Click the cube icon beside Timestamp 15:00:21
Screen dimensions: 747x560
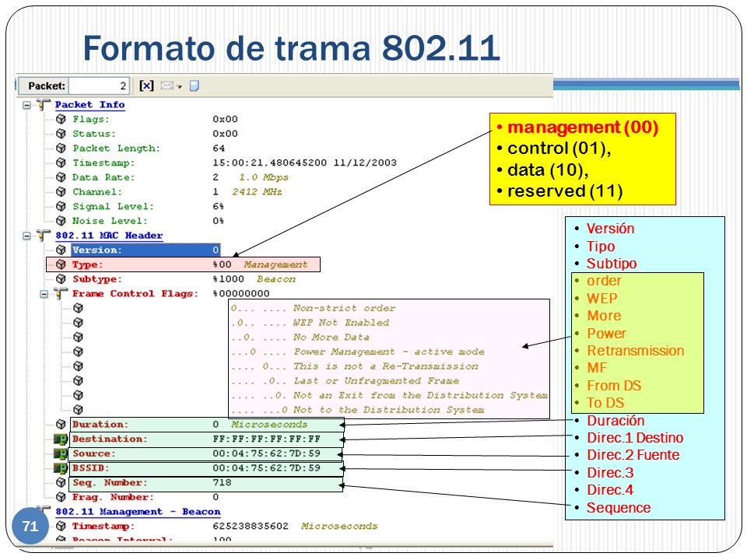(61, 163)
